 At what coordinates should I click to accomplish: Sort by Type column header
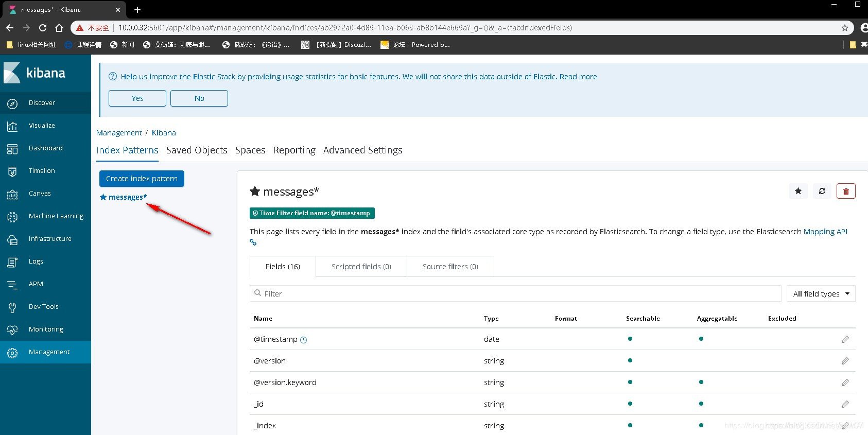click(491, 319)
